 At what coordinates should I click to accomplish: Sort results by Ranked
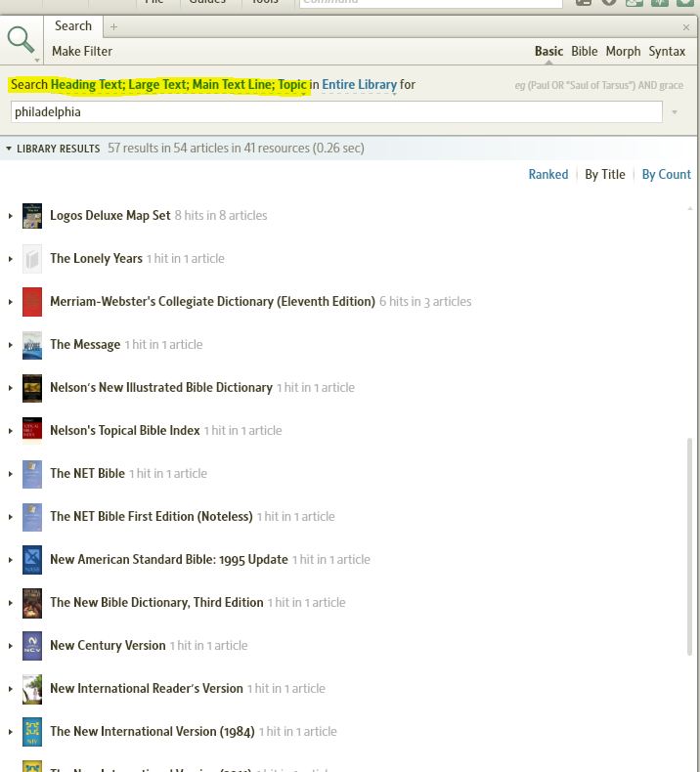[548, 174]
